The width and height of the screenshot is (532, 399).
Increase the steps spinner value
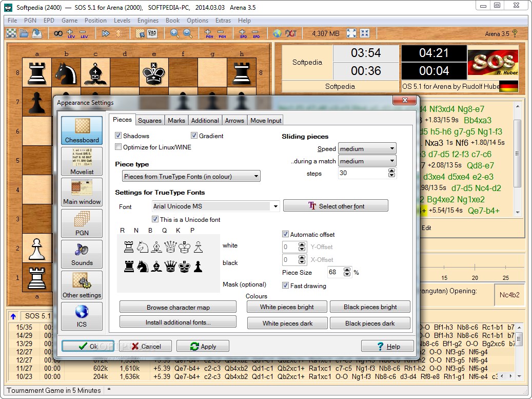tap(391, 170)
